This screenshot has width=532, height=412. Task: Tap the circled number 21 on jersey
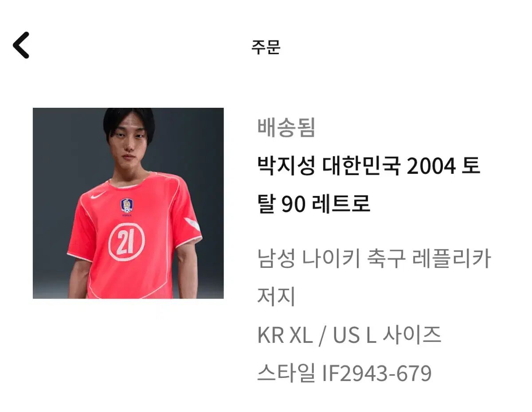pyautogui.click(x=126, y=242)
